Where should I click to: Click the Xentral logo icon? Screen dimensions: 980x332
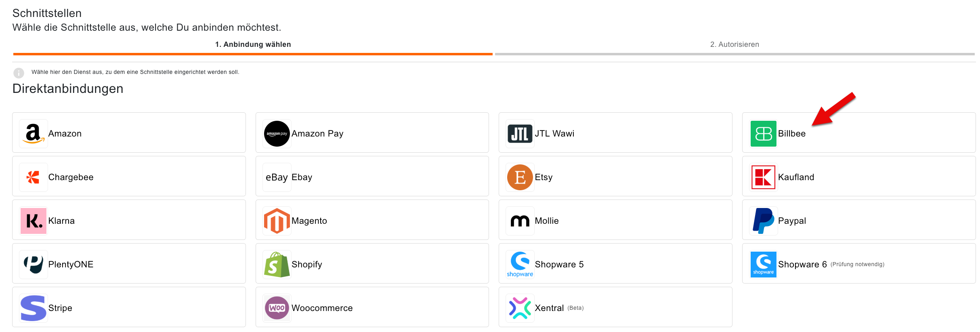pyautogui.click(x=520, y=308)
